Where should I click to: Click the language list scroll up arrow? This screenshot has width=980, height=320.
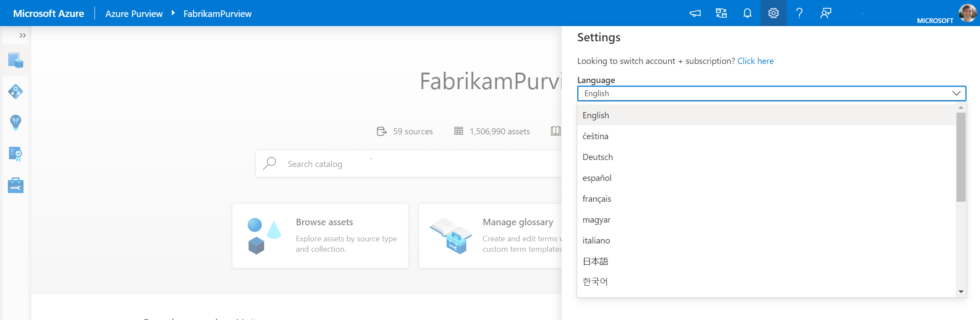tap(961, 107)
